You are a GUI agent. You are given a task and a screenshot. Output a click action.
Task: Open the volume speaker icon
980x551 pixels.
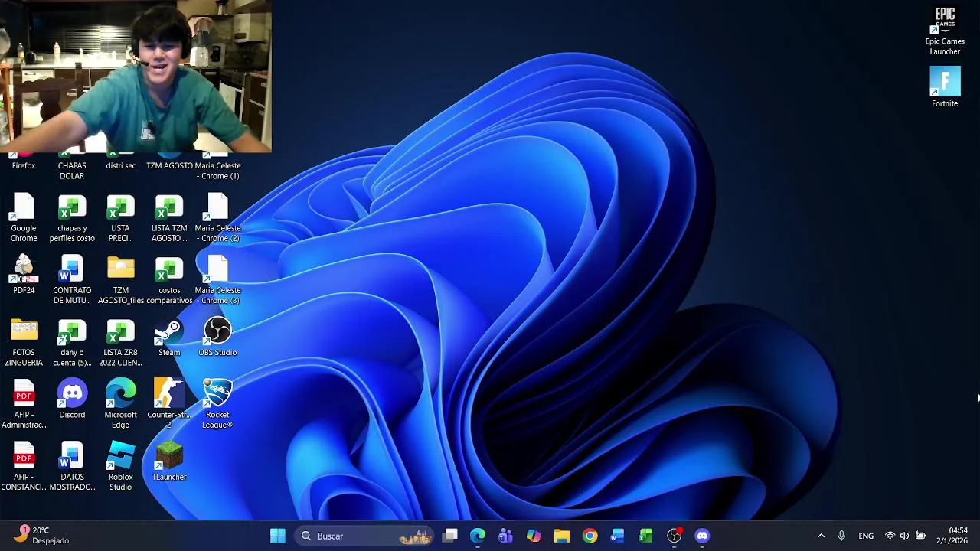point(904,536)
